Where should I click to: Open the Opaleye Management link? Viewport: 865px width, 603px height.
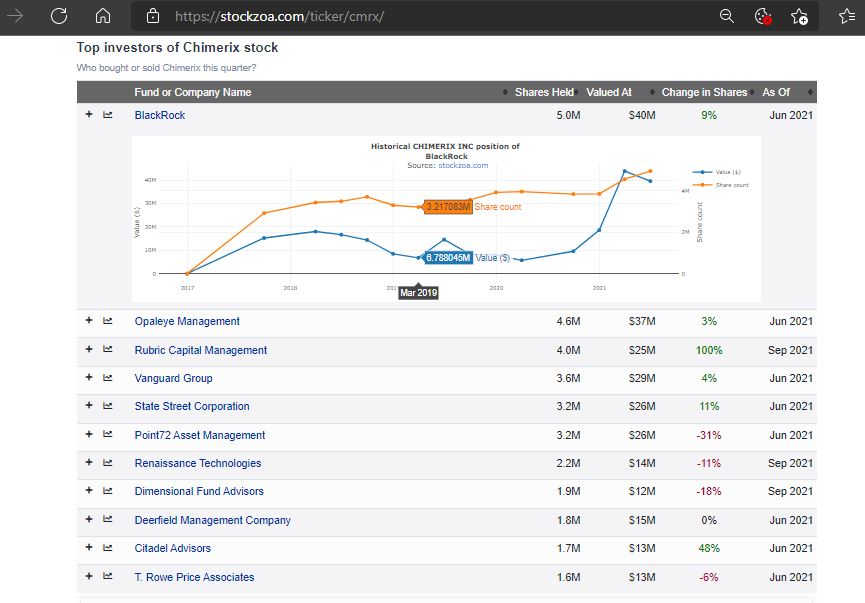pos(187,321)
